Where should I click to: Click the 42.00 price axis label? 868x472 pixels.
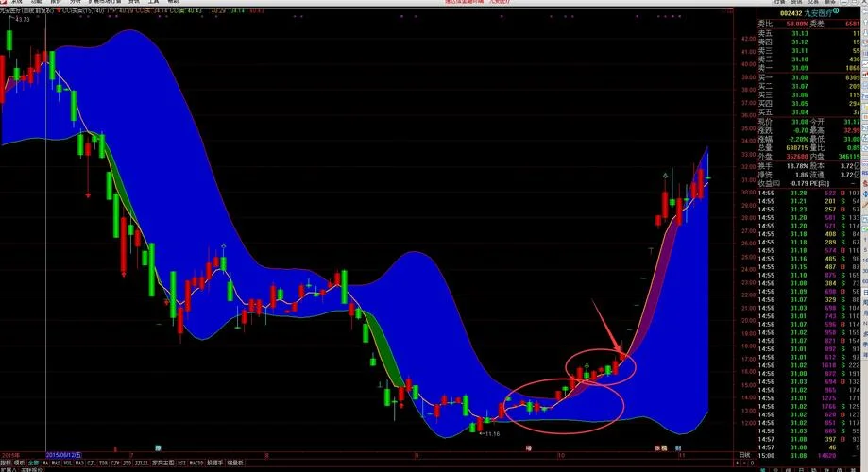pos(748,39)
